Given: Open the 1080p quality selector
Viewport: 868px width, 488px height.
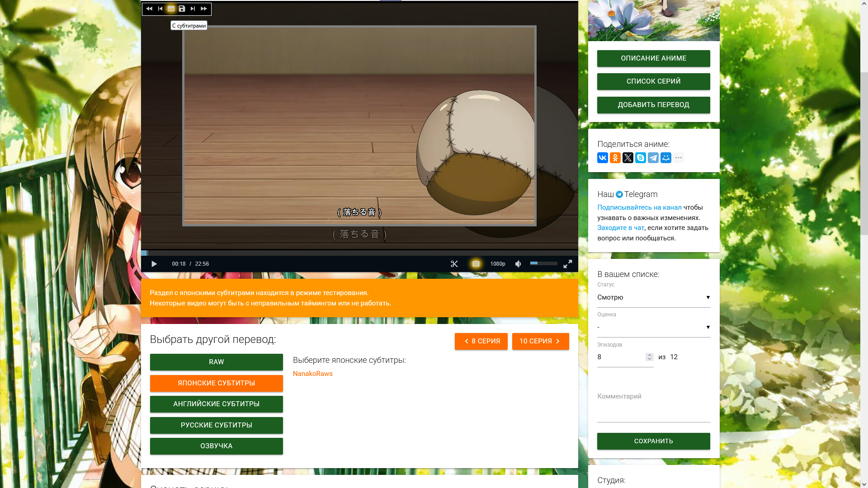Looking at the screenshot, I should click(x=498, y=264).
